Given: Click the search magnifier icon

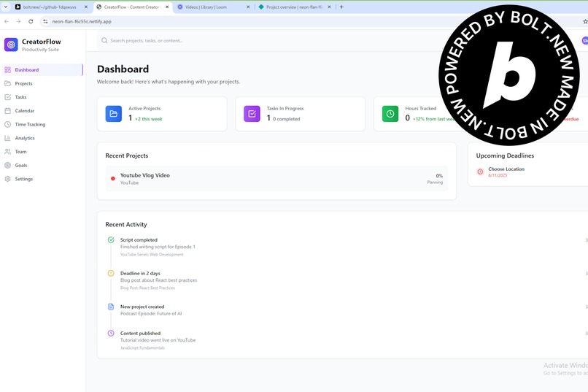Looking at the screenshot, I should coord(104,40).
